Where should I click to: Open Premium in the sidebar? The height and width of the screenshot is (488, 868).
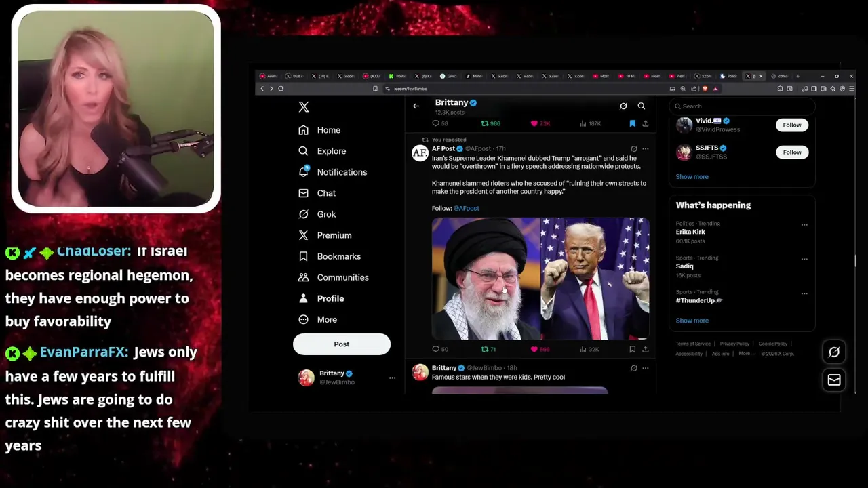tap(325, 235)
